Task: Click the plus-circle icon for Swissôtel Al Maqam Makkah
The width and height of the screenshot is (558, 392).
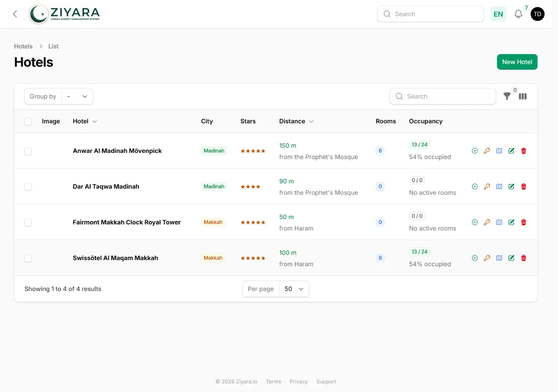Action: (x=475, y=258)
